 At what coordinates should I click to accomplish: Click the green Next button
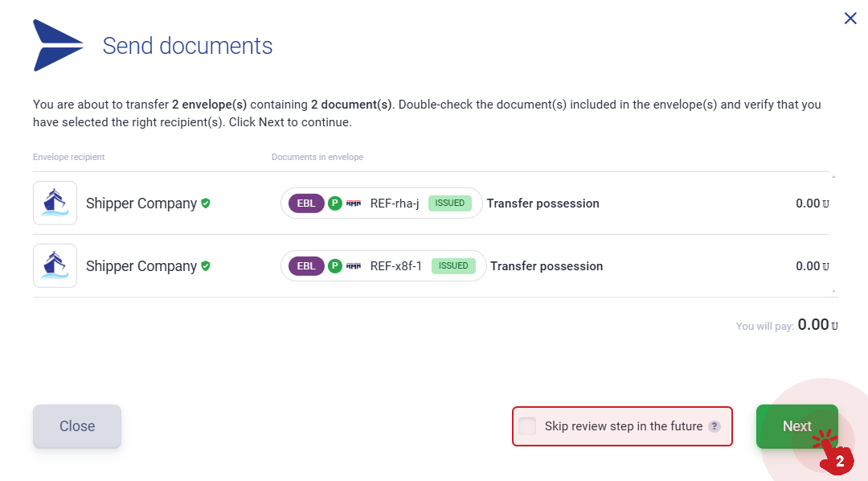point(797,426)
